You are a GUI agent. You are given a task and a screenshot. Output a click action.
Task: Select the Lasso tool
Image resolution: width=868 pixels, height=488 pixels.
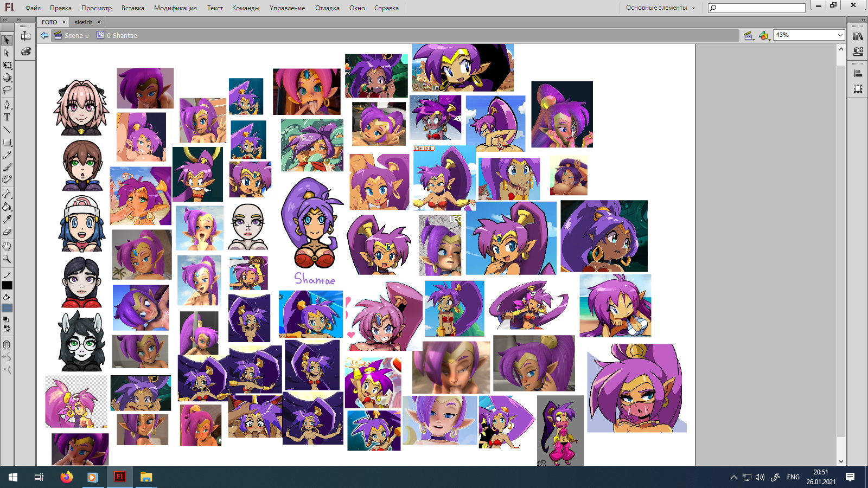tap(7, 90)
